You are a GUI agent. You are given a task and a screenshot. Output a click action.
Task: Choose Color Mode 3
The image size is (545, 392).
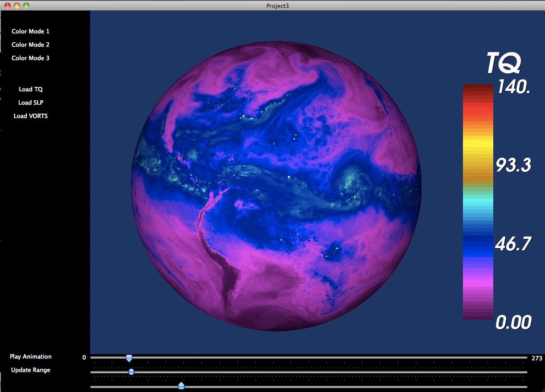(x=30, y=58)
